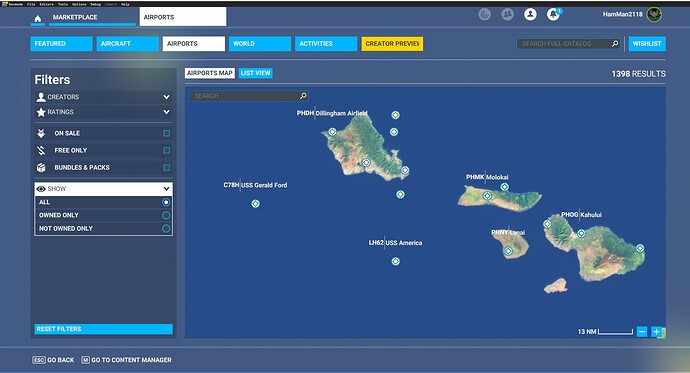Screen dimensions: 690x373
Task: Open the Debug menu
Action: (95, 4)
